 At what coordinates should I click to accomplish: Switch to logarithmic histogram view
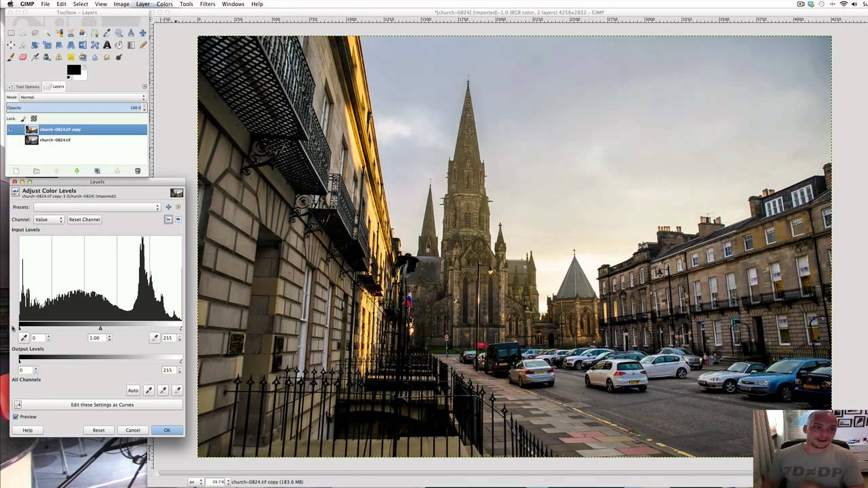[178, 220]
